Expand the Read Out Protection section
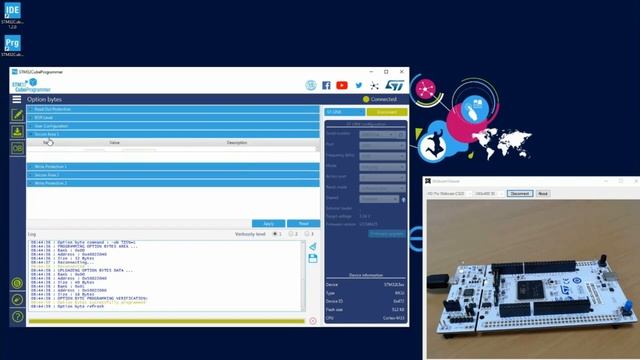The width and height of the screenshot is (640, 360). point(173,109)
